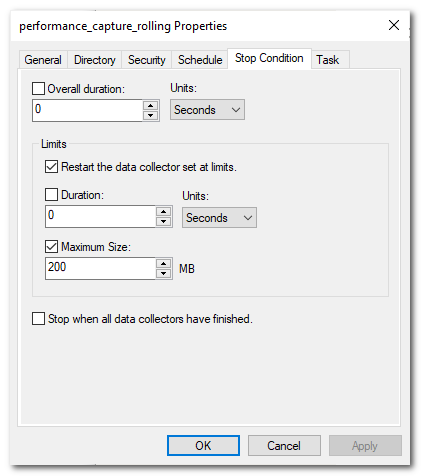Open the Directory tab

click(x=95, y=60)
